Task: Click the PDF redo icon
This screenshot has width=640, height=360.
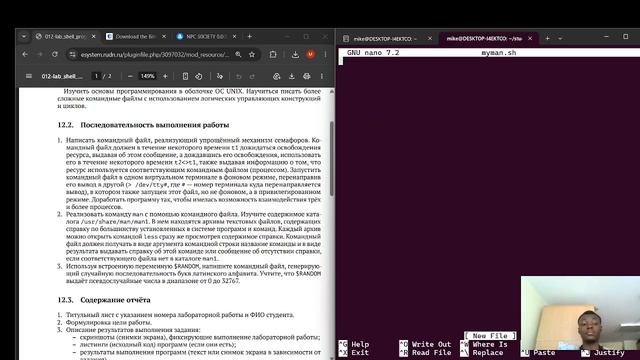Action: pyautogui.click(x=252, y=76)
